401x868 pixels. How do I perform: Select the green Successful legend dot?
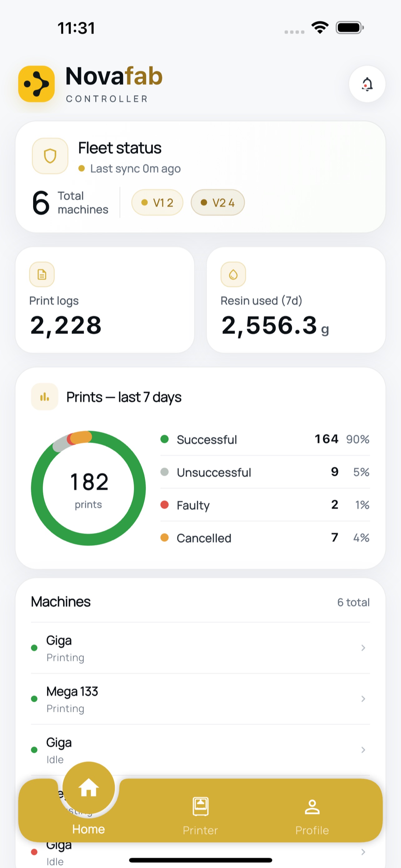pos(164,439)
